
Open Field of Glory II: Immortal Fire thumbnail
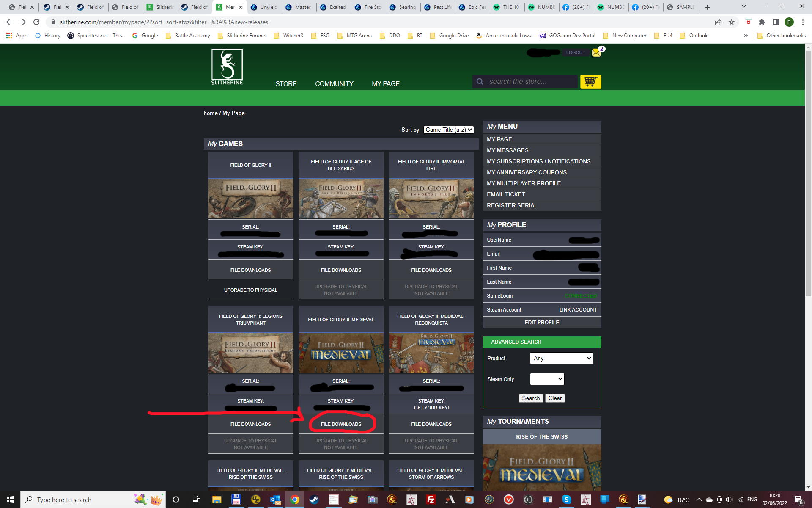point(431,198)
